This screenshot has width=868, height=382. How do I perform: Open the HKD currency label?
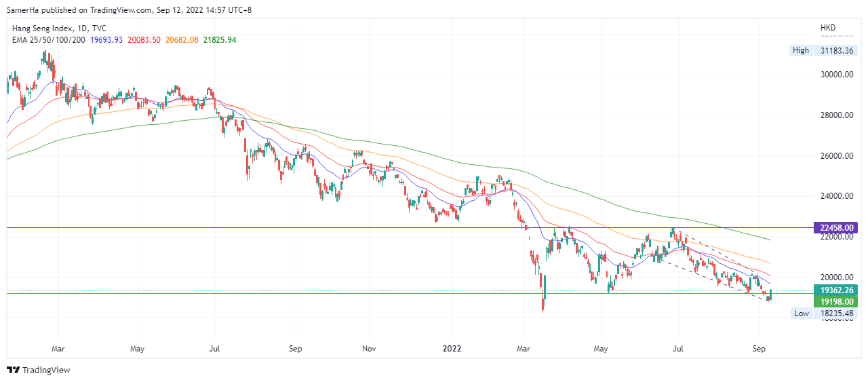coord(827,28)
